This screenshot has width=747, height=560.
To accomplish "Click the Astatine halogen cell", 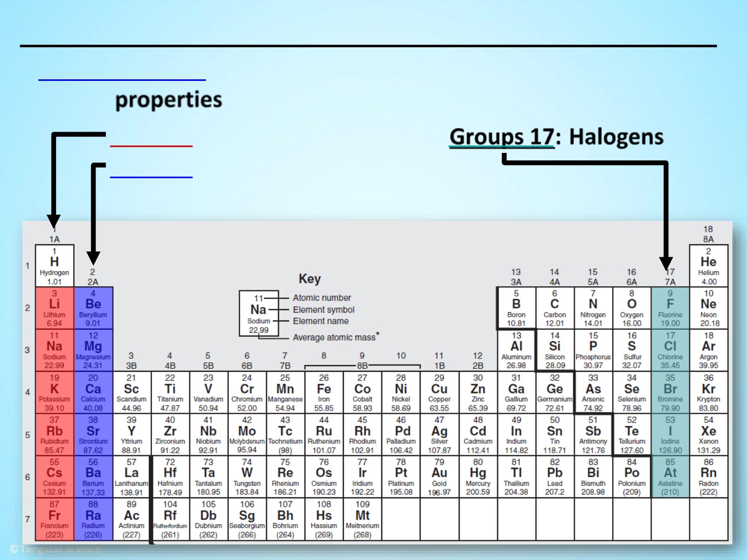I will 670,477.
